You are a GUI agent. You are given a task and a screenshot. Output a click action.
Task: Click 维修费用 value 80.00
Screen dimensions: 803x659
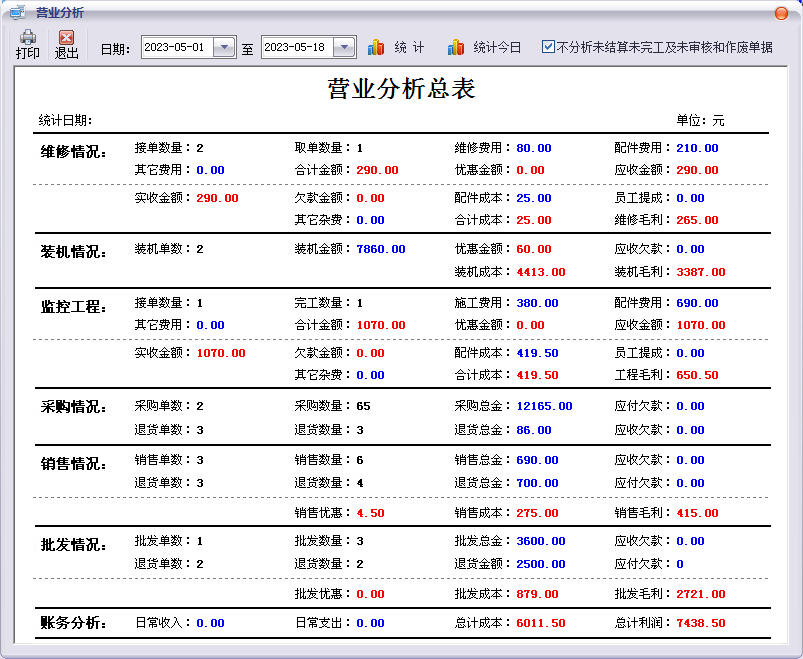[x=534, y=148]
